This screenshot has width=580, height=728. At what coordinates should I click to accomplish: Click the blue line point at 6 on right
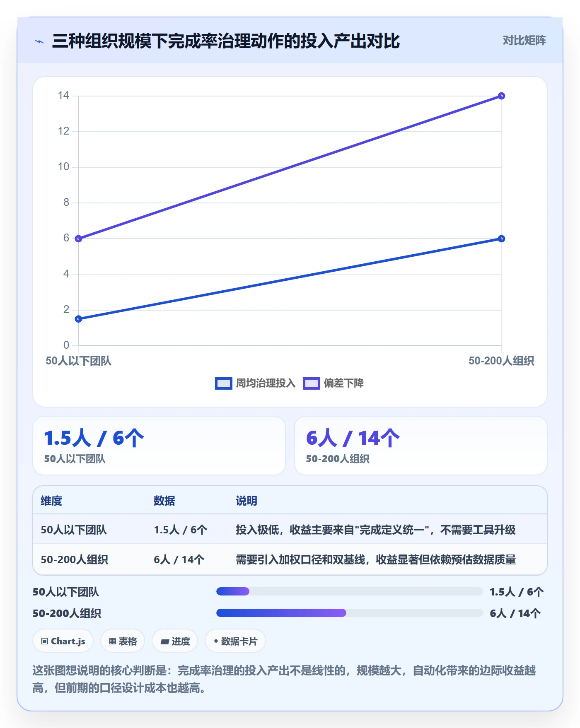501,239
